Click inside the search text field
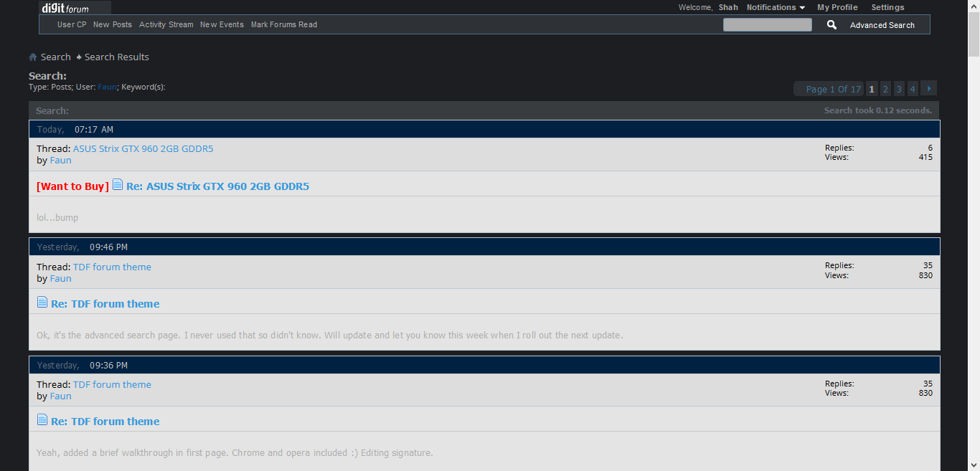This screenshot has height=471, width=980. [x=767, y=25]
